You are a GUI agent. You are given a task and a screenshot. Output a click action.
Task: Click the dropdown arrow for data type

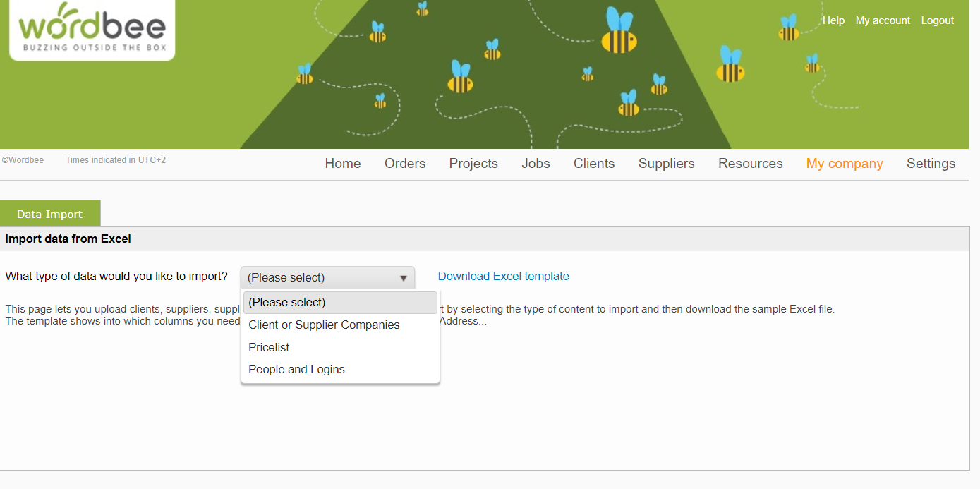[x=403, y=278]
